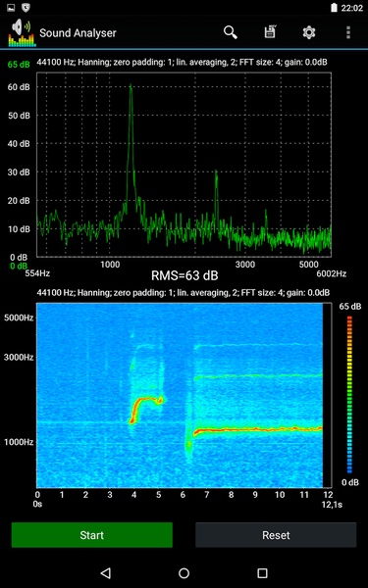
Task: Tap the spectrum plot settings text line
Action: [x=182, y=63]
